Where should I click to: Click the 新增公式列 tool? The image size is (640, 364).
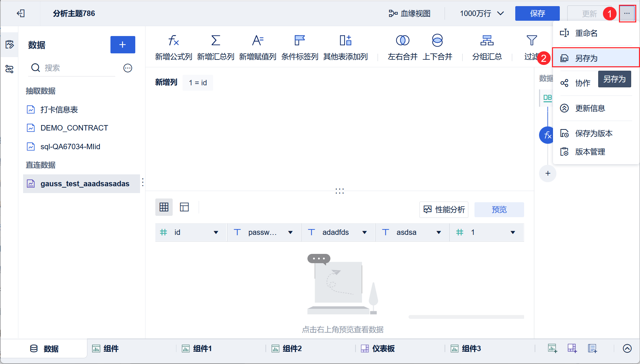click(x=174, y=47)
